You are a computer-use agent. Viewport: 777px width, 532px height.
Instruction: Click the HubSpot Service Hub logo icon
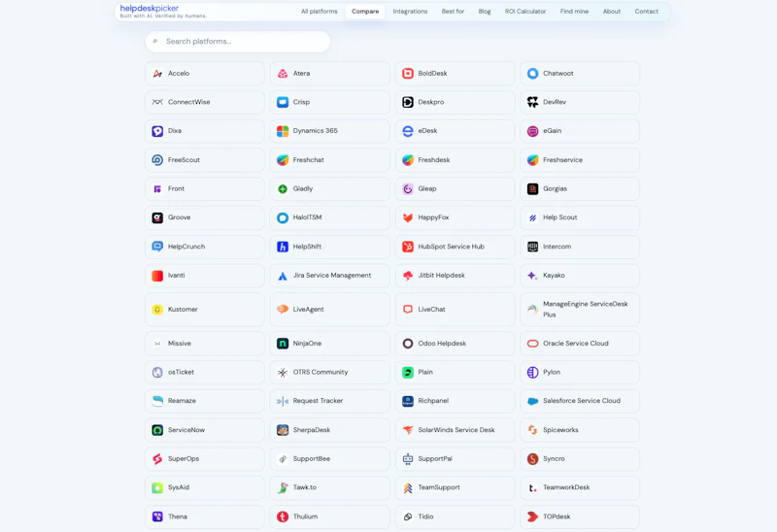coord(408,247)
